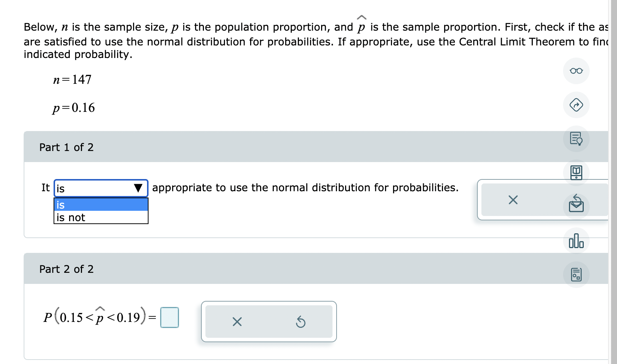Click the Part 2 of 2 header
617x364 pixels.
click(67, 269)
